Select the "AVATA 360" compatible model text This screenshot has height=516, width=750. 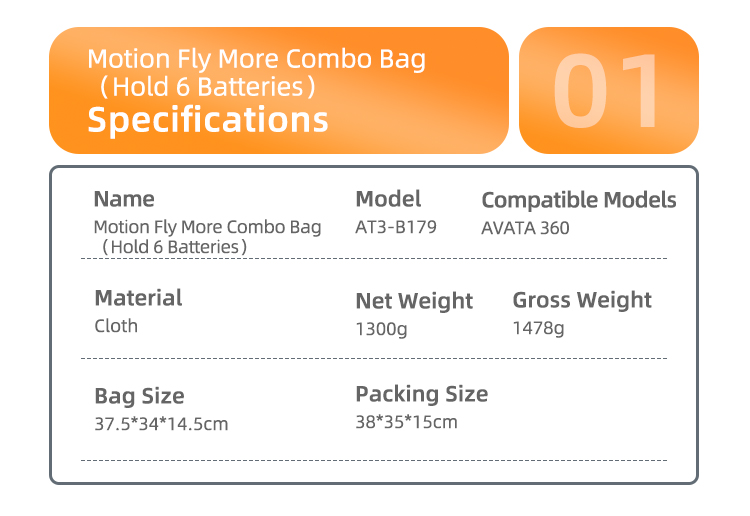[525, 227]
